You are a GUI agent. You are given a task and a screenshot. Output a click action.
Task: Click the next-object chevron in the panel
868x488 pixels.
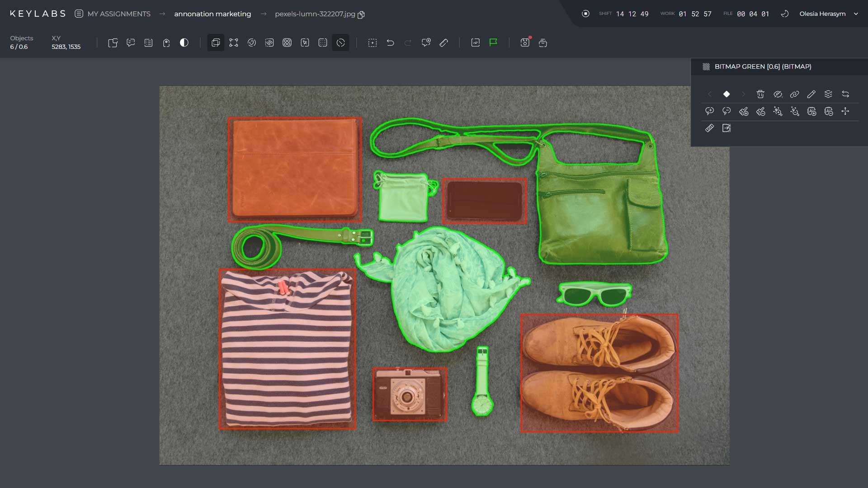click(744, 94)
